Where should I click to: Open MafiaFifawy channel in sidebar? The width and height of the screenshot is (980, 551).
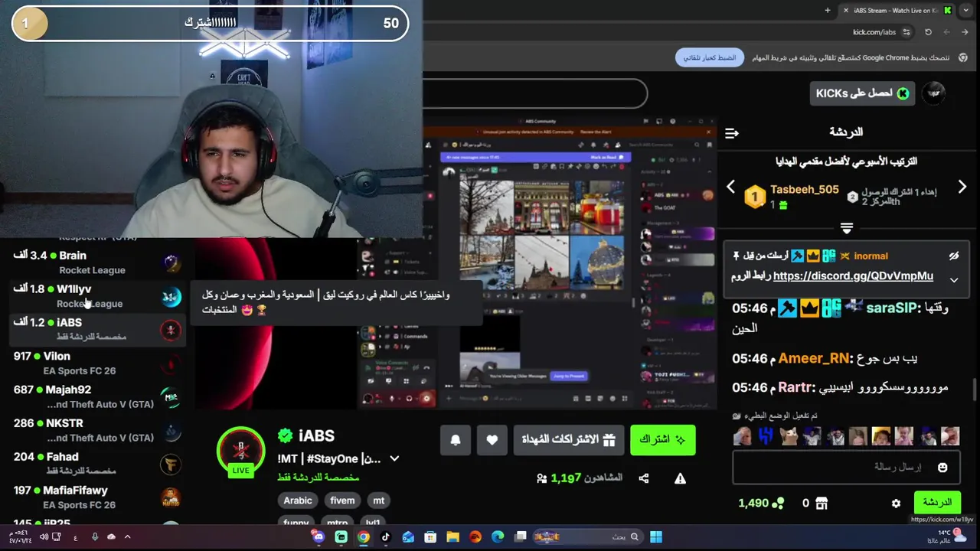(96, 497)
